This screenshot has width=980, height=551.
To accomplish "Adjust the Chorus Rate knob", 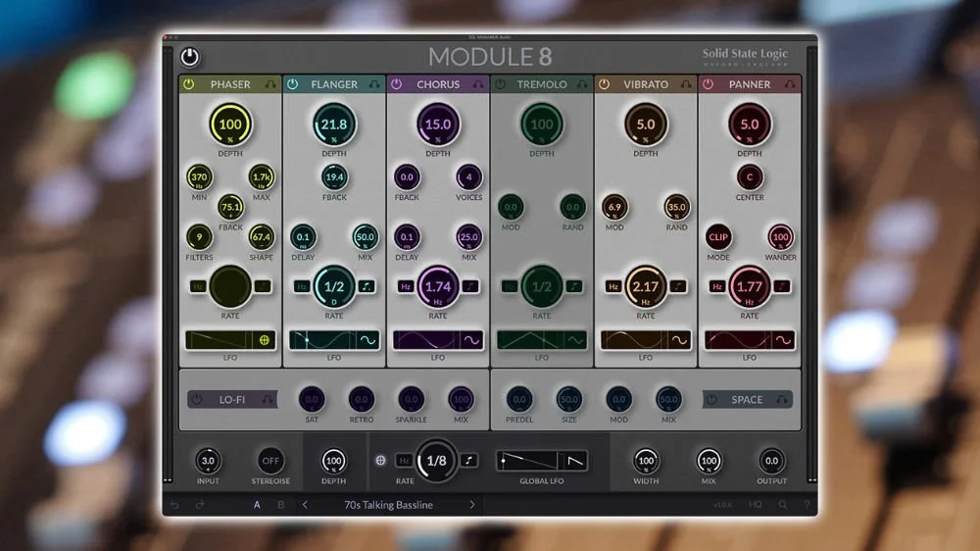I will point(437,286).
